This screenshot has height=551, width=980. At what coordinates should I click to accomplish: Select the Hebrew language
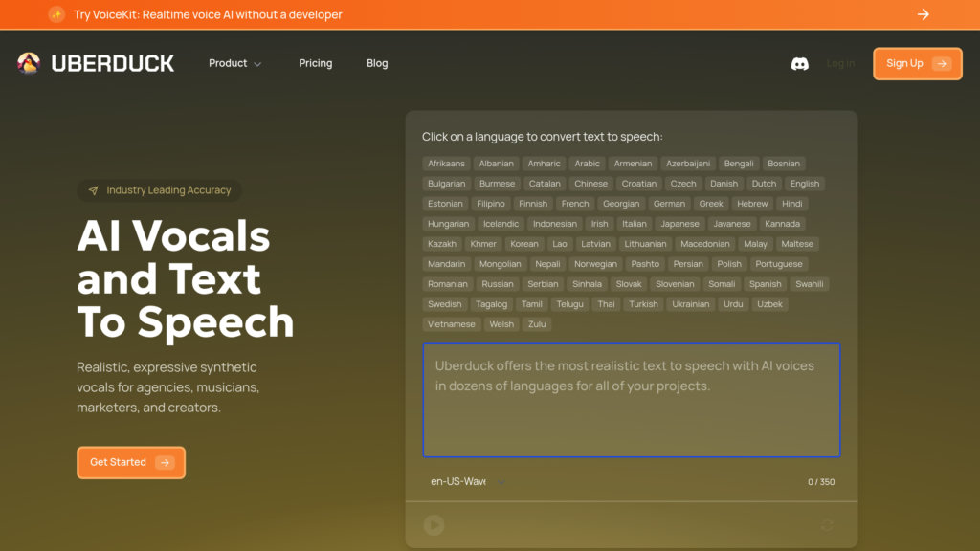(x=752, y=204)
